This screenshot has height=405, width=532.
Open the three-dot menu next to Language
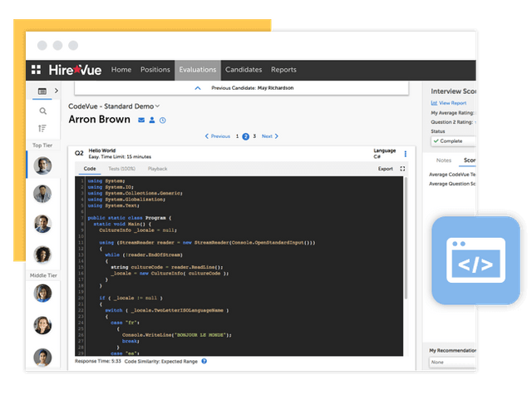tap(406, 154)
